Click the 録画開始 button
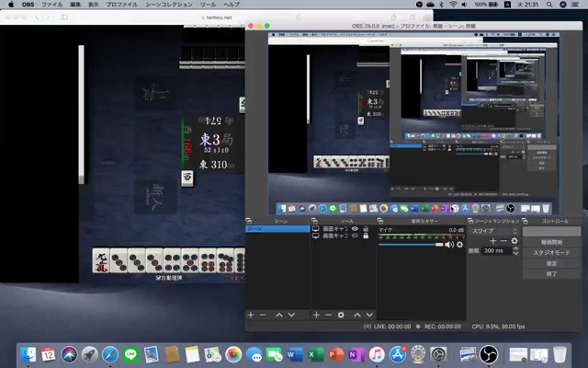 point(551,242)
